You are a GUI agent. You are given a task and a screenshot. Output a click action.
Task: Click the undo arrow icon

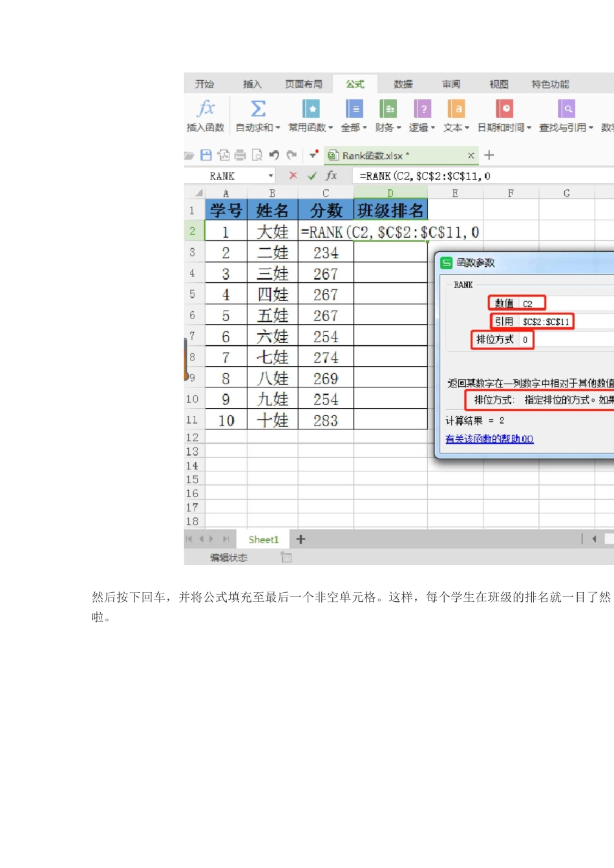pos(274,155)
